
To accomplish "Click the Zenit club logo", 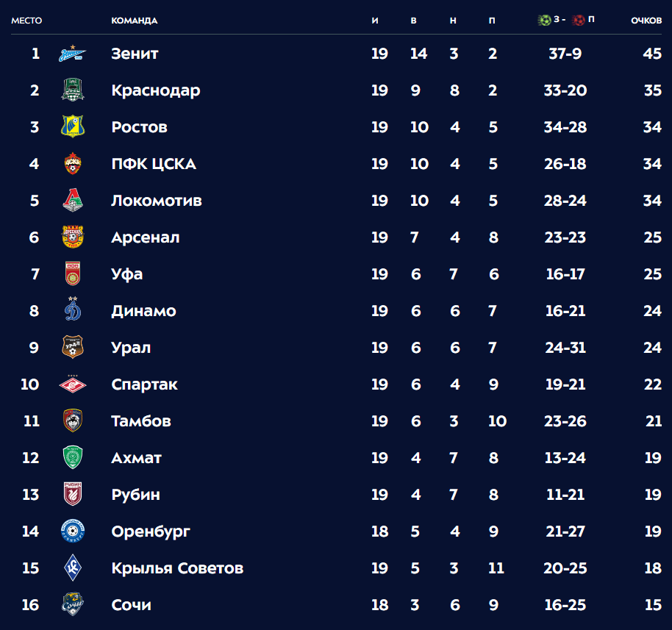I will (x=73, y=54).
